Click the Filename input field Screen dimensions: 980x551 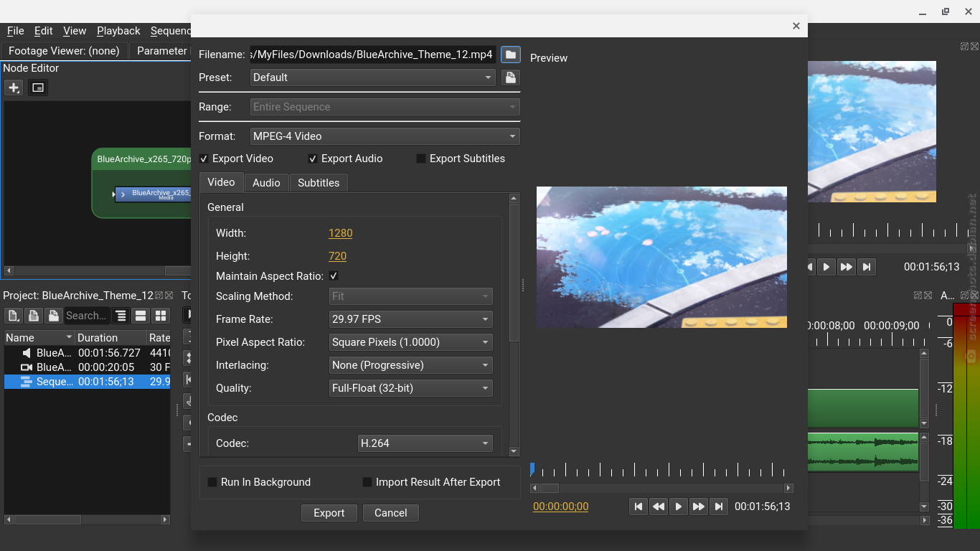[x=373, y=55]
